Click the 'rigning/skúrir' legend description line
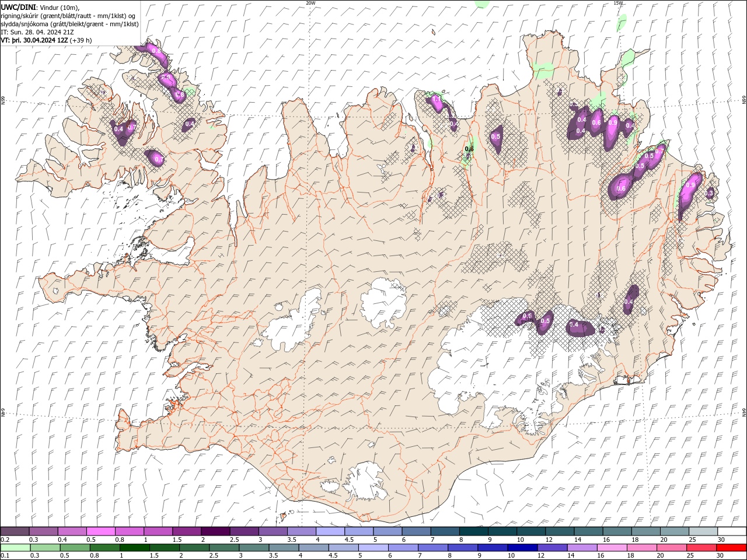The width and height of the screenshot is (747, 560). [68, 16]
